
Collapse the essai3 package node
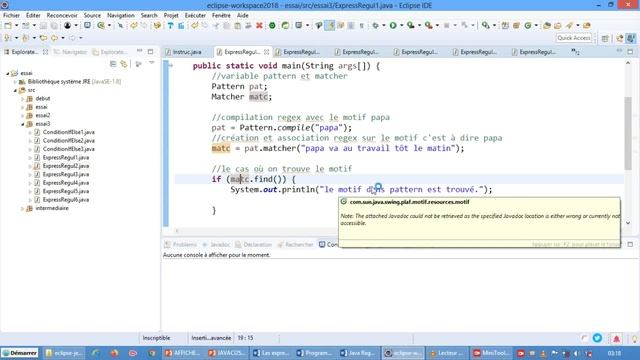(23, 124)
